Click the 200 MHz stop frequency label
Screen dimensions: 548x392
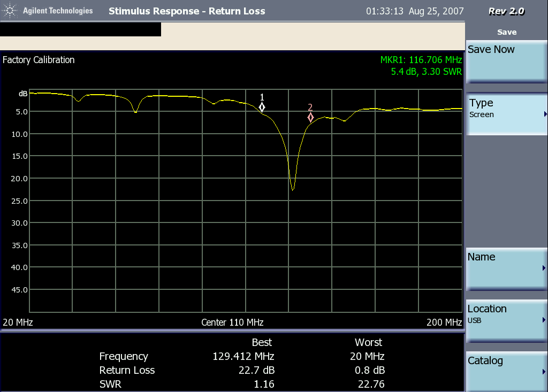[445, 322]
